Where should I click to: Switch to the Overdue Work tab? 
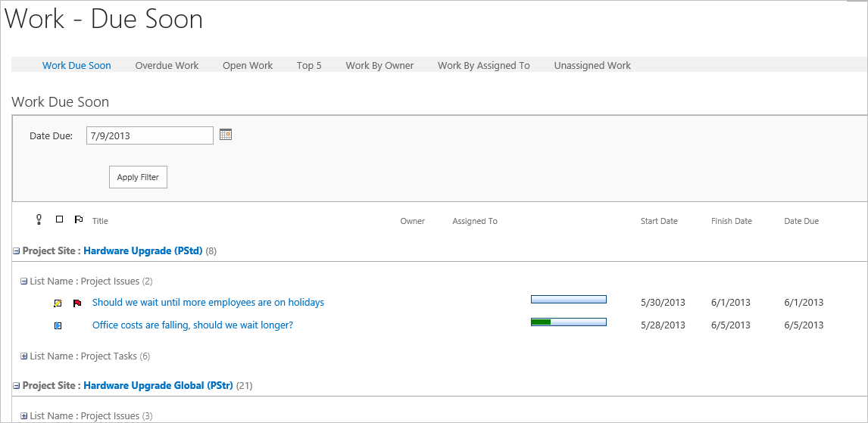click(x=167, y=66)
